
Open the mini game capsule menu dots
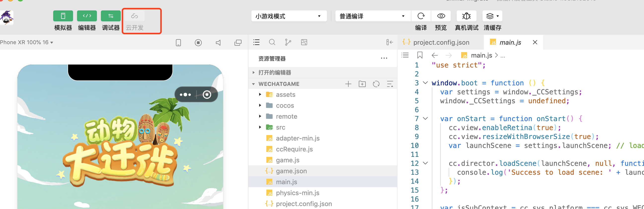coord(185,95)
